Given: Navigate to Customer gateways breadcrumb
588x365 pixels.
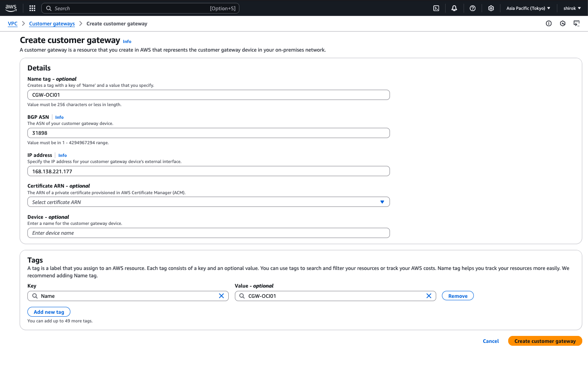Looking at the screenshot, I should point(52,24).
